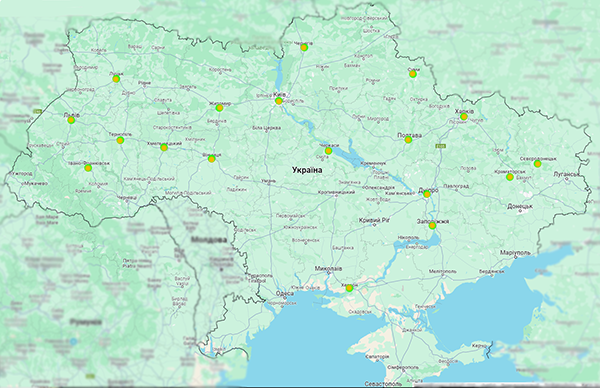Viewport: 600px width, 388px height.
Task: Click the Керч city label
Action: coord(478,346)
